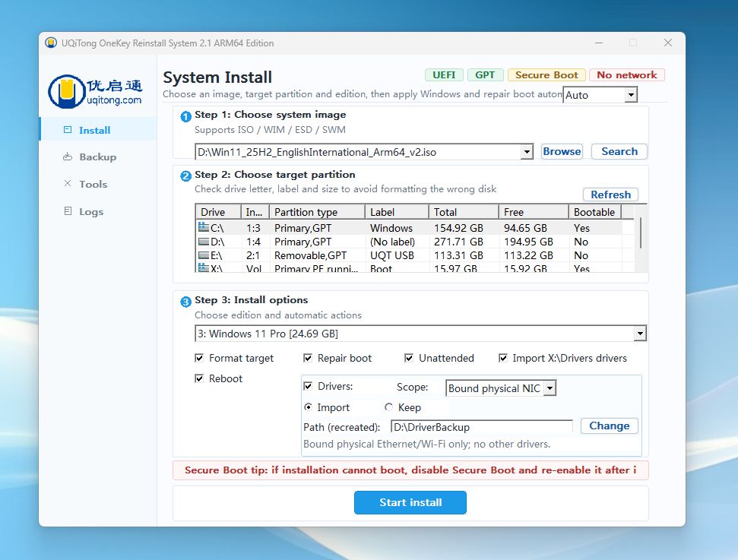Click the GPT status badge

click(x=485, y=74)
